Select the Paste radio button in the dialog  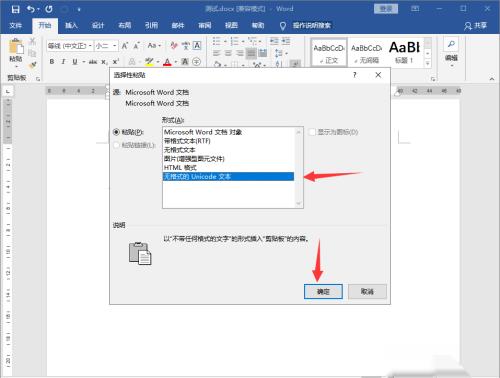coord(116,132)
